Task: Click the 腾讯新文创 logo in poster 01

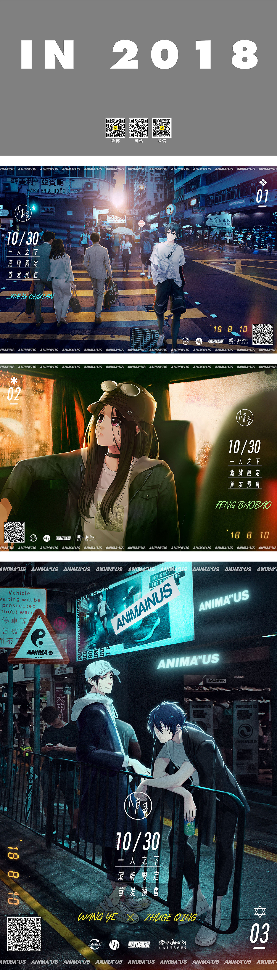Action: click(x=238, y=341)
